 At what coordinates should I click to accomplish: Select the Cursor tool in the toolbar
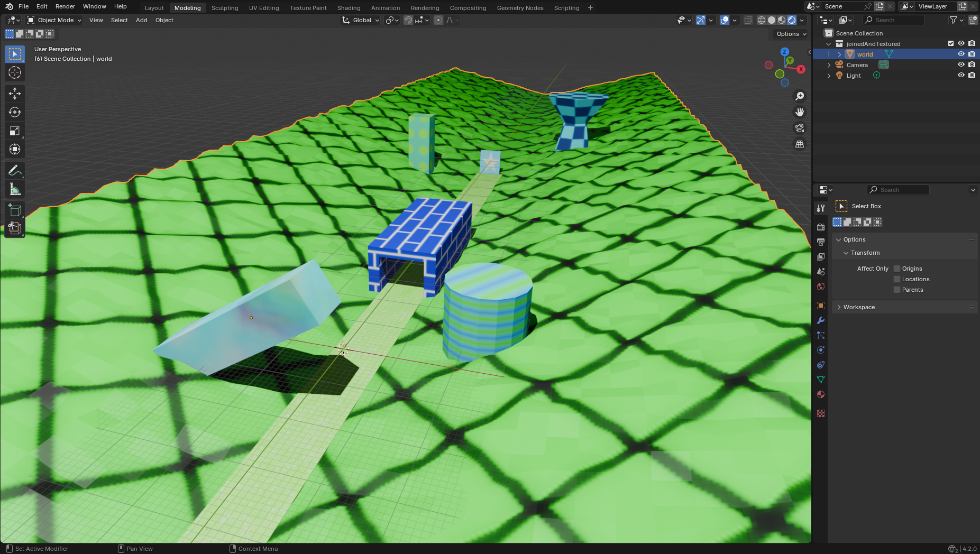15,72
